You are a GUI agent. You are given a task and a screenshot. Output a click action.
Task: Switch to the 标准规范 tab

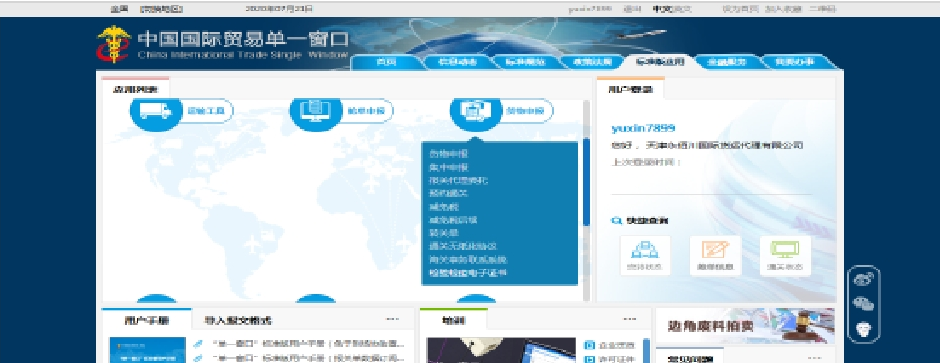[x=525, y=62]
